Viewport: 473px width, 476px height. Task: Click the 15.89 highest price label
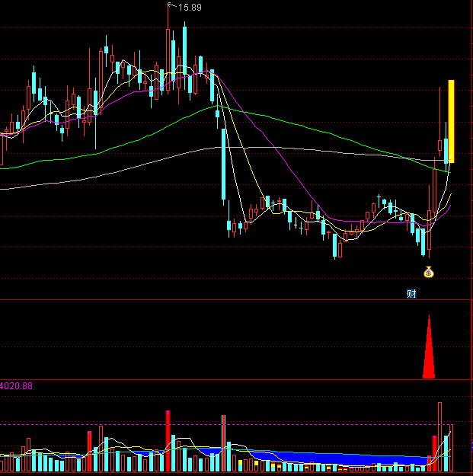pos(190,8)
